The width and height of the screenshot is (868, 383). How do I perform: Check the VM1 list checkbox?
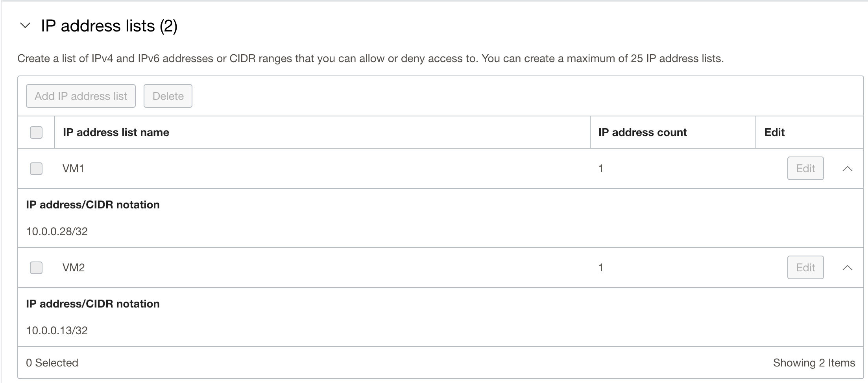point(36,168)
